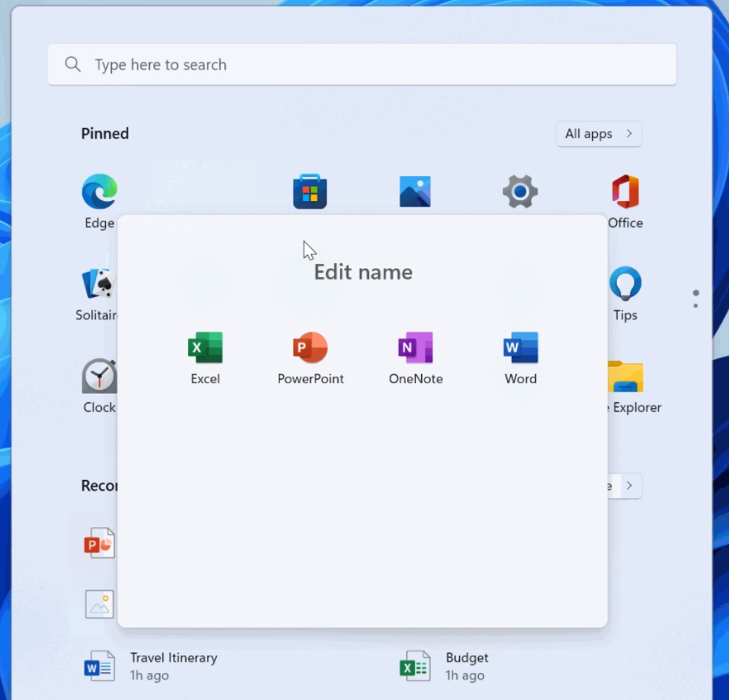Launch the Office app
The width and height of the screenshot is (729, 700).
(625, 191)
